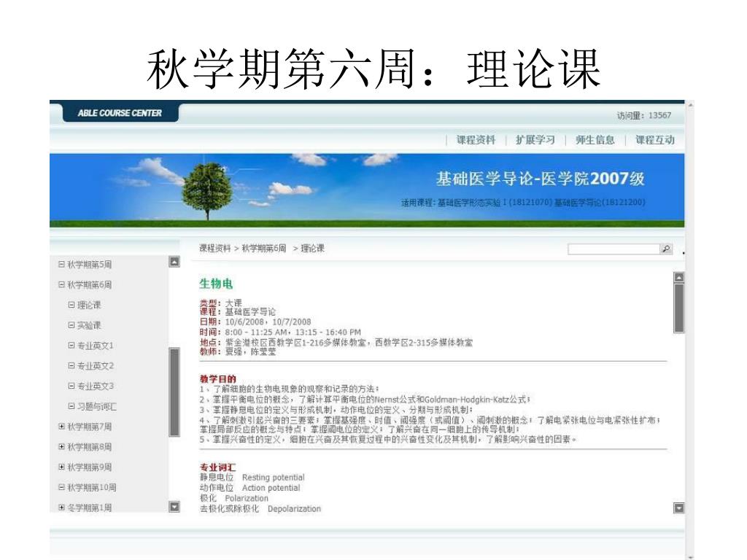Open the 扩展学习 menu

[x=535, y=139]
